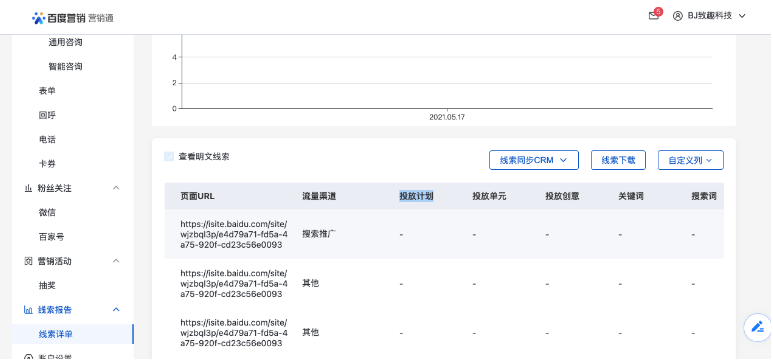
Task: Toggle the 查看明文线索 checkbox
Action: pos(169,157)
